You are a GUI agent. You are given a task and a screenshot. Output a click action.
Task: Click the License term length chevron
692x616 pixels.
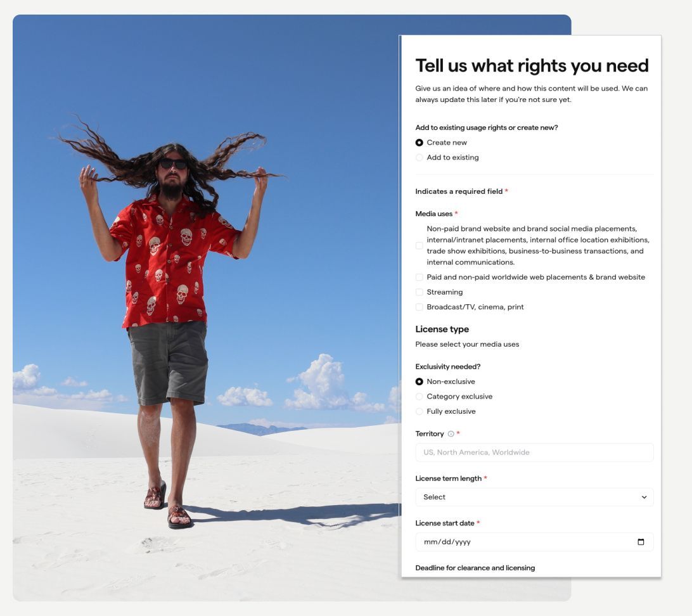pos(644,497)
